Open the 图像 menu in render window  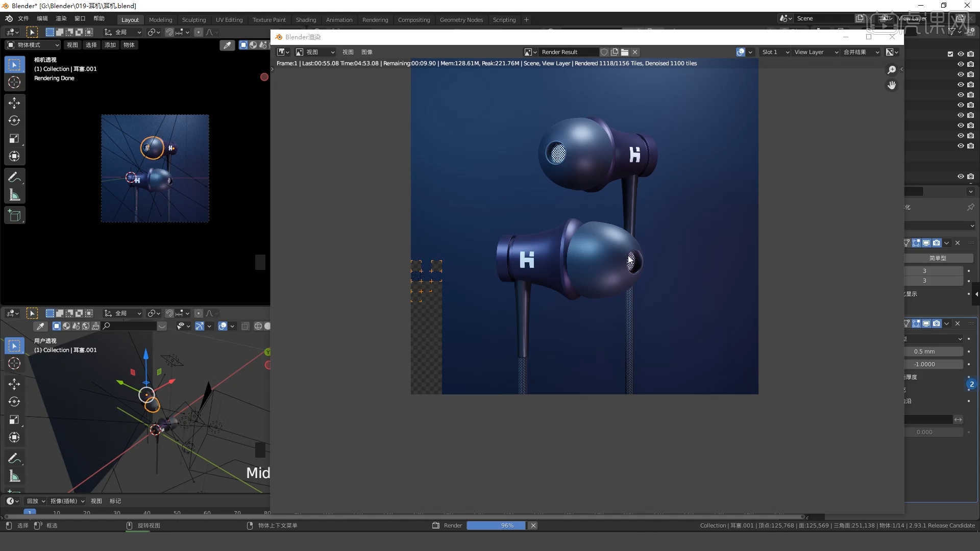[366, 52]
